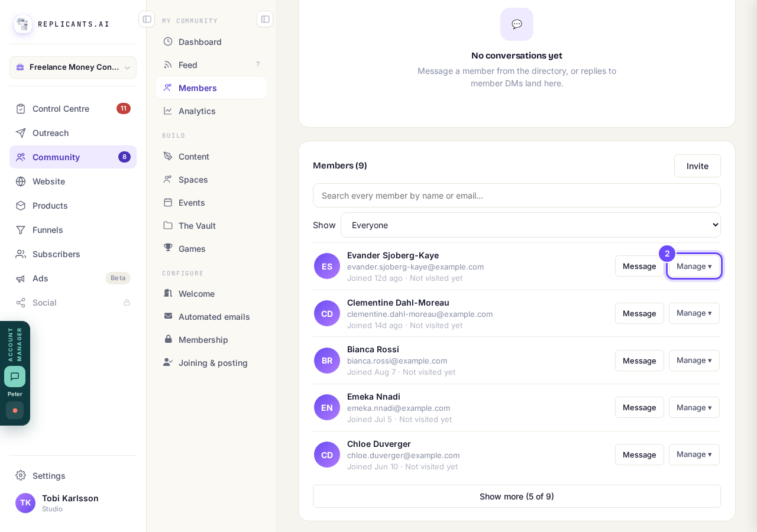
Task: Open the Show Everyone filter dropdown
Action: (x=530, y=225)
